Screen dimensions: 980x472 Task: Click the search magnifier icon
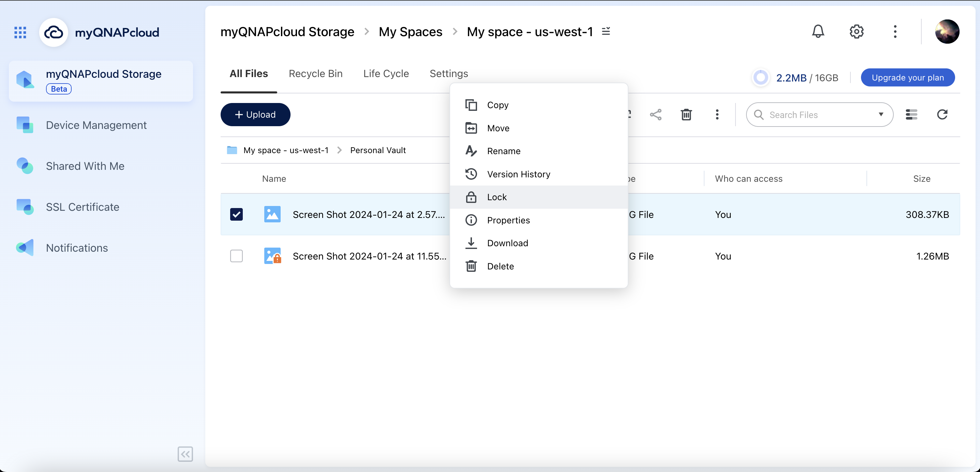click(x=759, y=115)
